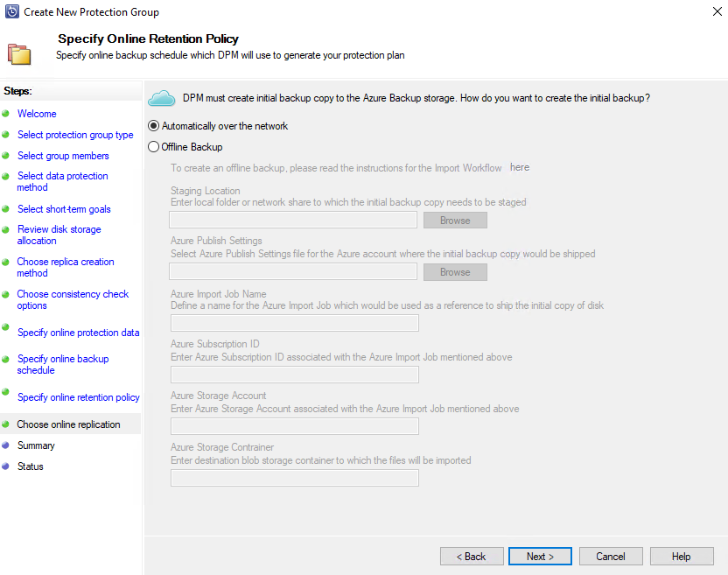Click the Next button
This screenshot has height=575, width=728.
(x=540, y=557)
